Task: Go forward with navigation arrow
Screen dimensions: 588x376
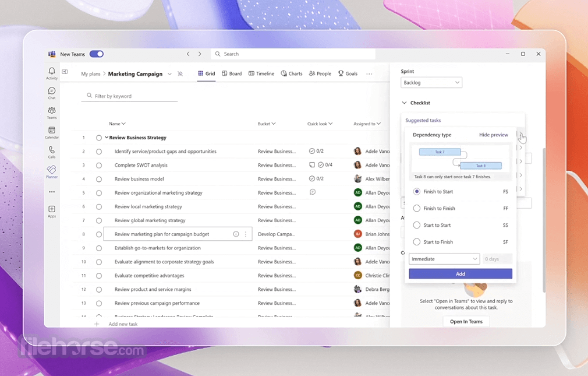Action: click(x=200, y=54)
